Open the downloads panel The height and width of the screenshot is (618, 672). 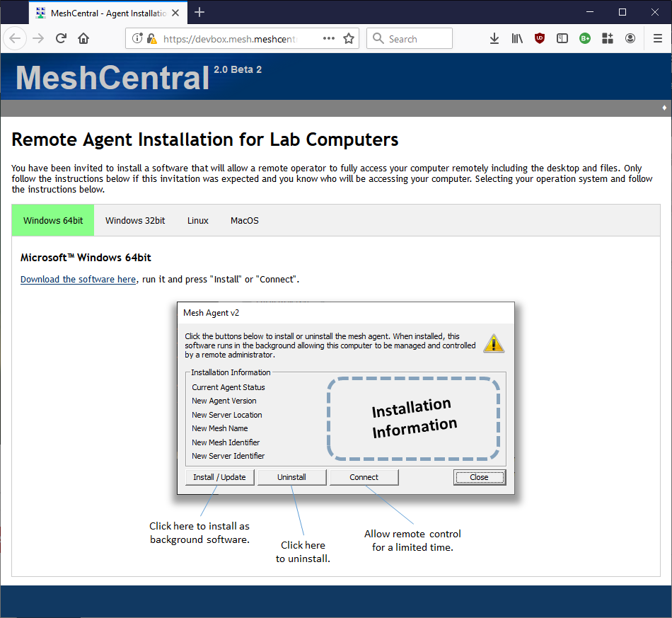coord(494,39)
